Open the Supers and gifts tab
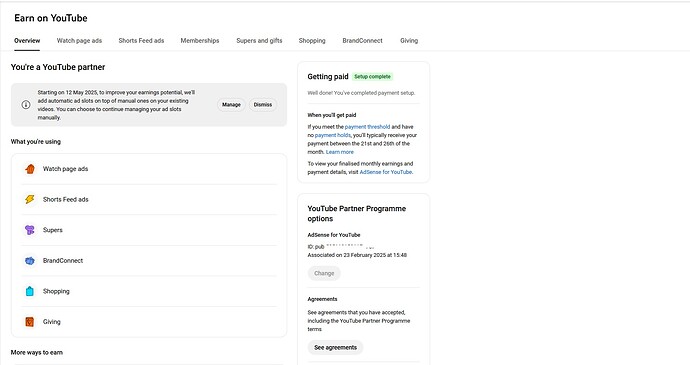The width and height of the screenshot is (690, 365). click(259, 41)
